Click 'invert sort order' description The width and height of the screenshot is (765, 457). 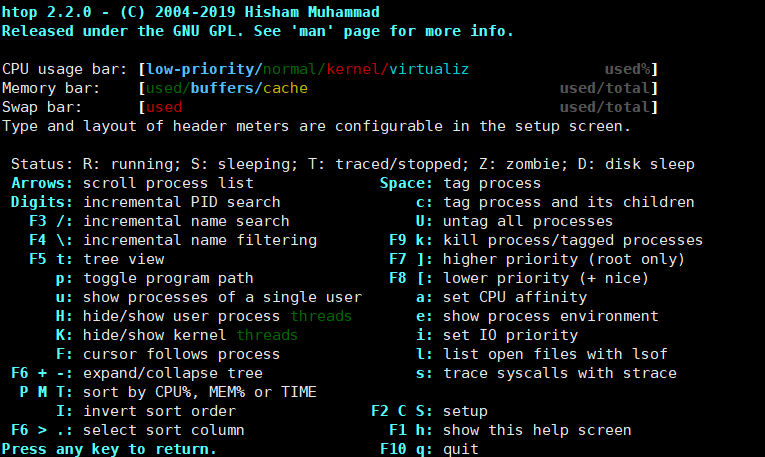pos(160,412)
